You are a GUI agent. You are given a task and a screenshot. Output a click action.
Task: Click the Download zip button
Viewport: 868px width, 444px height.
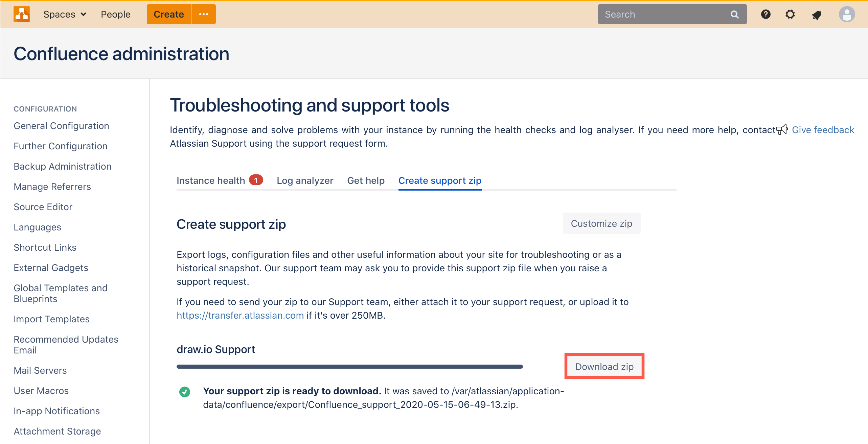pos(603,366)
